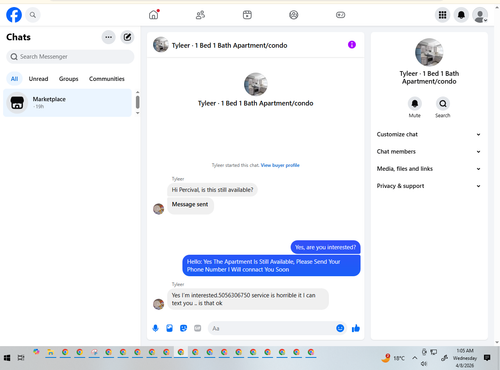Image resolution: width=500 pixels, height=370 pixels.
Task: Click Tyleer's avatar beside the last message
Action: 158,304
